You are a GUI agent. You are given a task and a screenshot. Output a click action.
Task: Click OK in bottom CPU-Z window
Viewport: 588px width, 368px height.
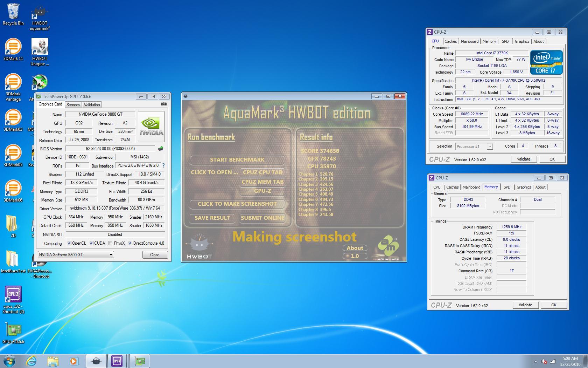554,305
